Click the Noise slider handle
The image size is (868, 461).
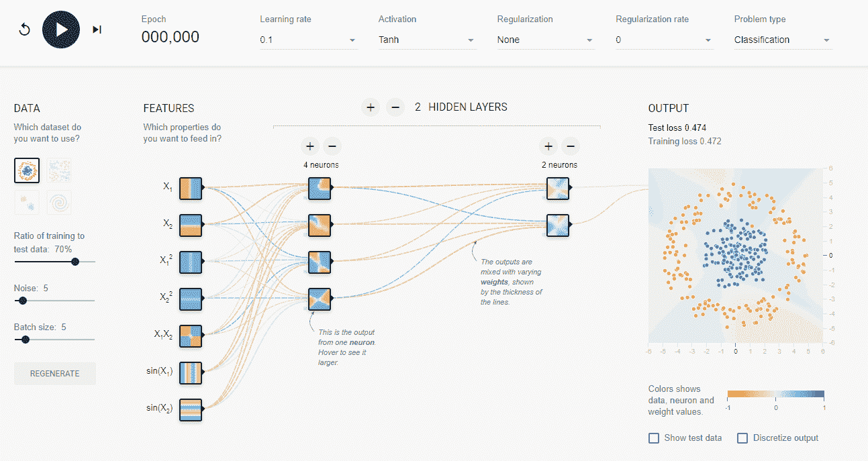tap(23, 301)
